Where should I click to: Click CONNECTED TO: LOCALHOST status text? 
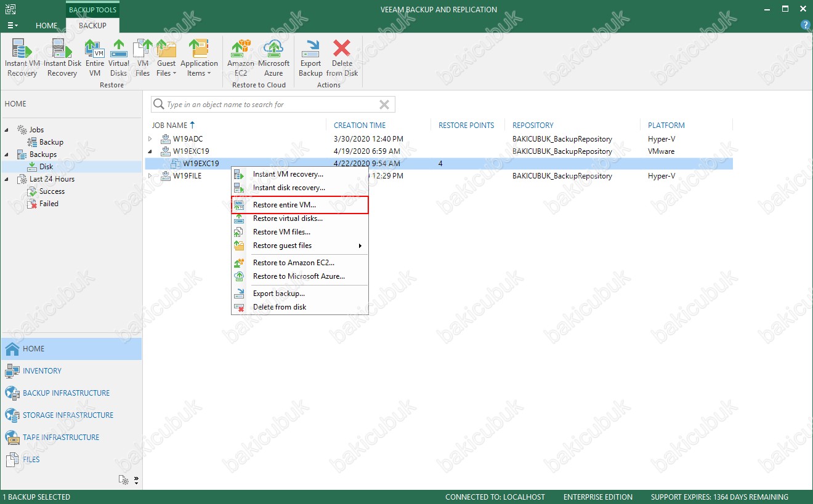[495, 497]
